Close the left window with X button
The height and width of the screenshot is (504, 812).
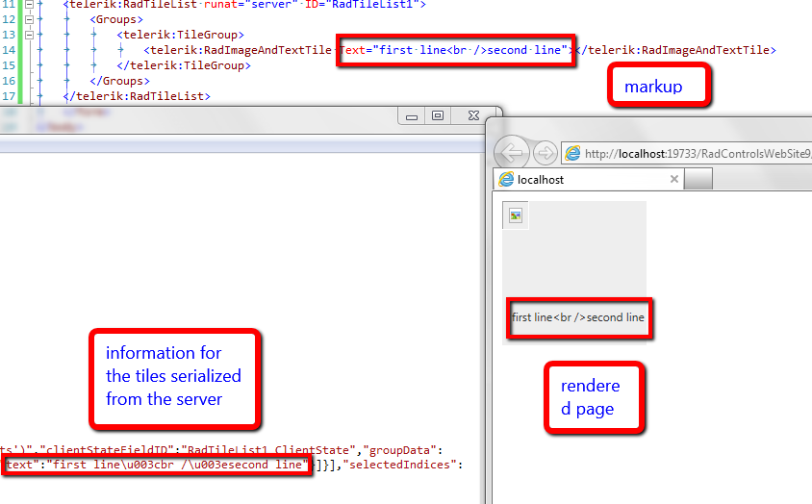[473, 115]
